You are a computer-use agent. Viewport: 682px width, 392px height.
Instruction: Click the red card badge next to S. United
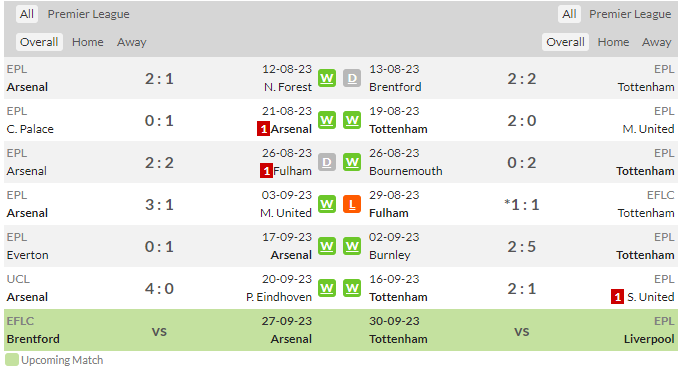617,297
